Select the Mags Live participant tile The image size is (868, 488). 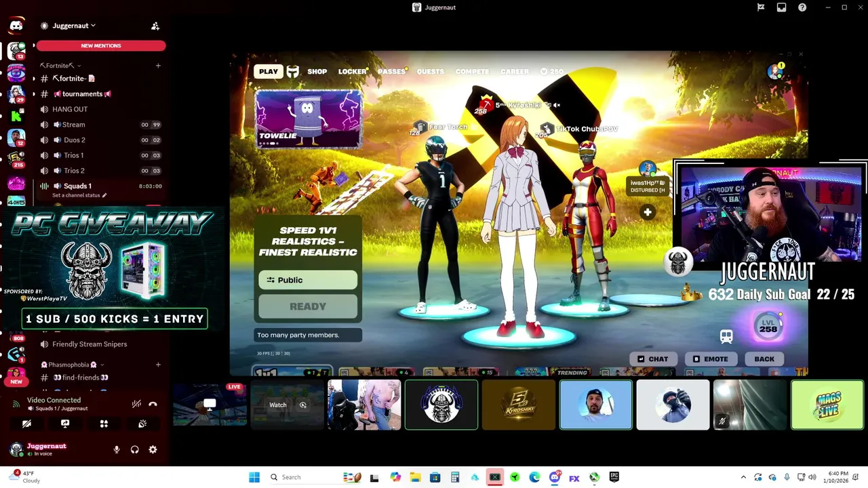coord(827,405)
